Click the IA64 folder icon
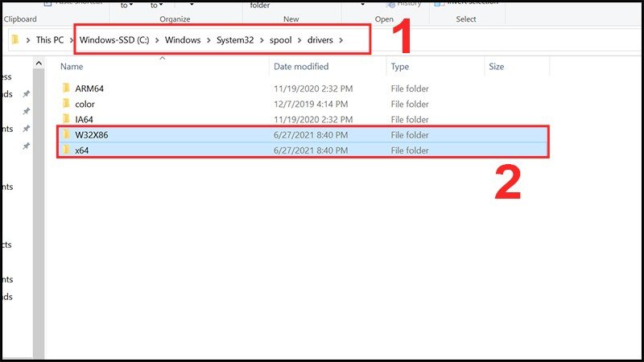This screenshot has height=362, width=644. [x=66, y=120]
